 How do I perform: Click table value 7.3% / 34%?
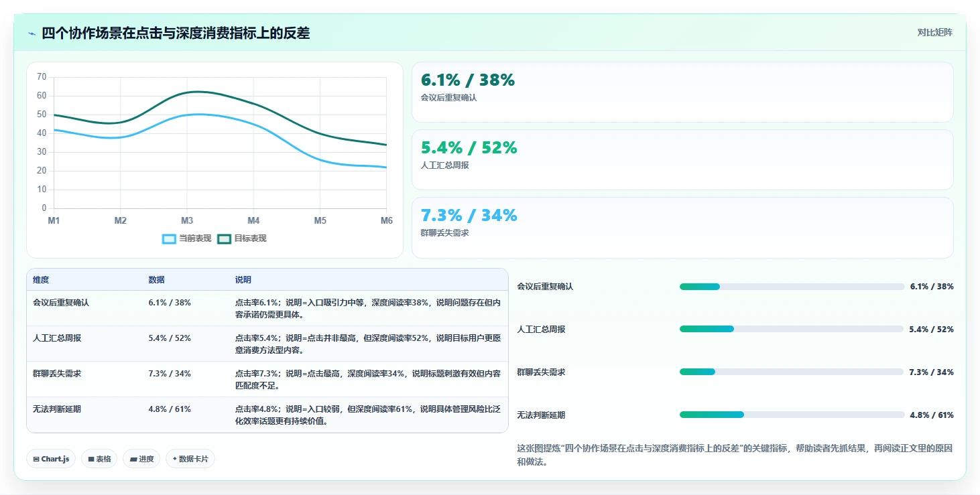[170, 374]
